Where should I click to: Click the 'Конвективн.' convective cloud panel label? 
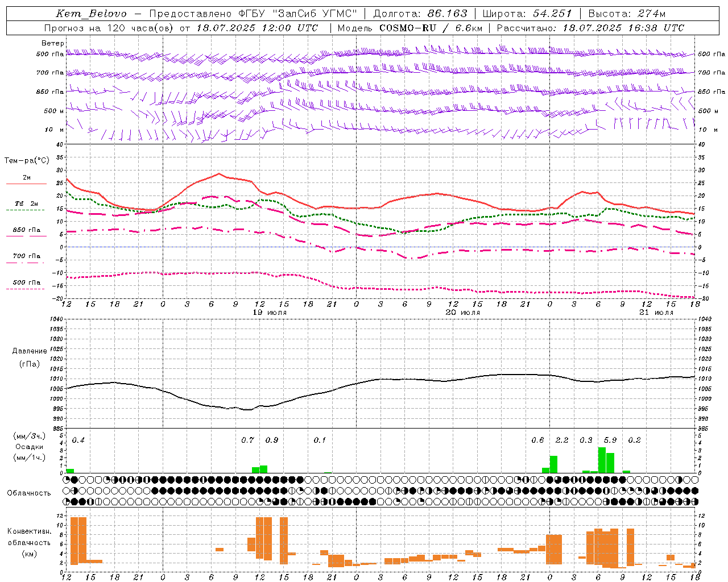click(29, 531)
